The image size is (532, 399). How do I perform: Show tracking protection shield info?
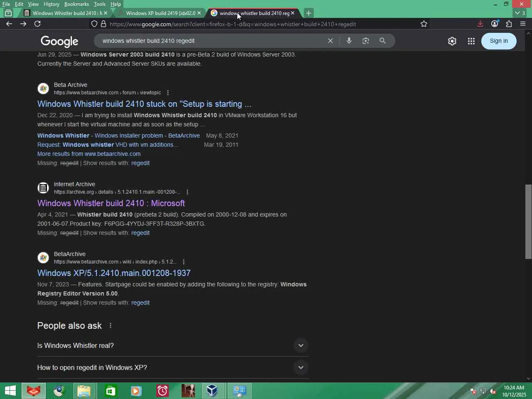(94, 24)
